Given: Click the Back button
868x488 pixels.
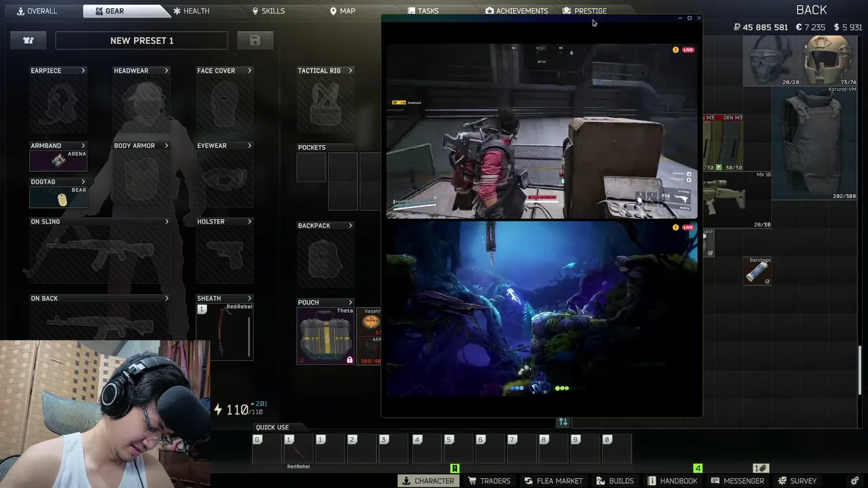Looking at the screenshot, I should (x=811, y=9).
